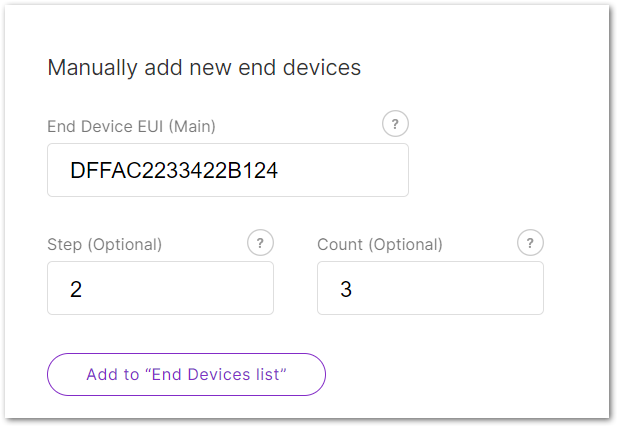Click inside the Step input box

point(160,288)
